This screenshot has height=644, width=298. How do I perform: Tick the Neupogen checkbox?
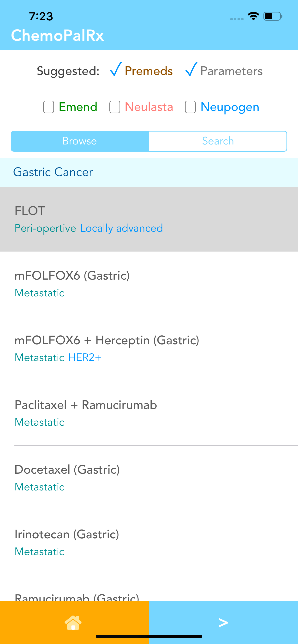pyautogui.click(x=190, y=107)
